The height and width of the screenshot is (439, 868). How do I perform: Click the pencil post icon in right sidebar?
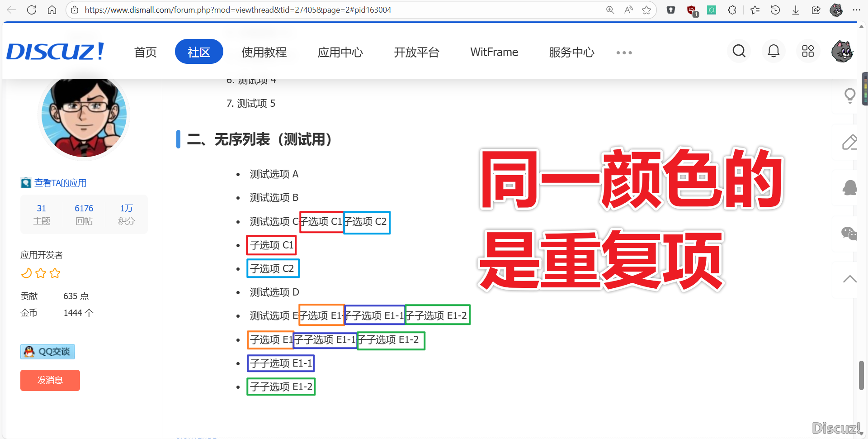click(850, 142)
